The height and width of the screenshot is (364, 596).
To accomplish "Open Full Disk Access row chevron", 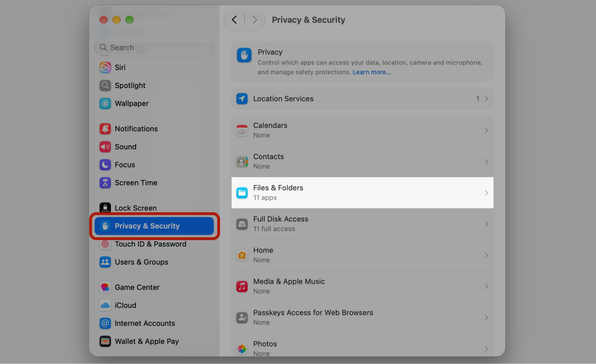I will pos(486,224).
